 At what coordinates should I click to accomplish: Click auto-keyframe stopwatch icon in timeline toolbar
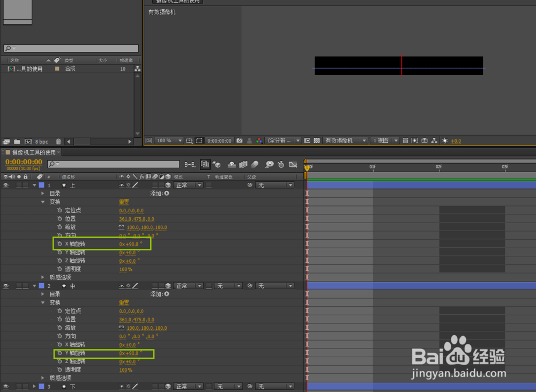[281, 165]
